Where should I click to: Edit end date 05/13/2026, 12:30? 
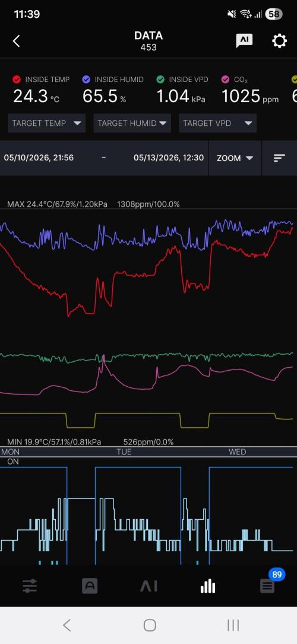click(x=169, y=157)
